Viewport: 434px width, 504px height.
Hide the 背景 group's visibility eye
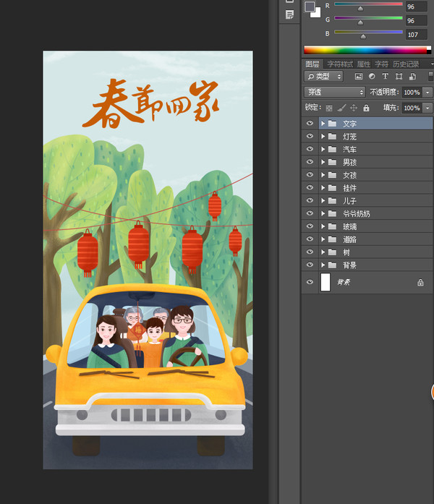click(x=310, y=265)
